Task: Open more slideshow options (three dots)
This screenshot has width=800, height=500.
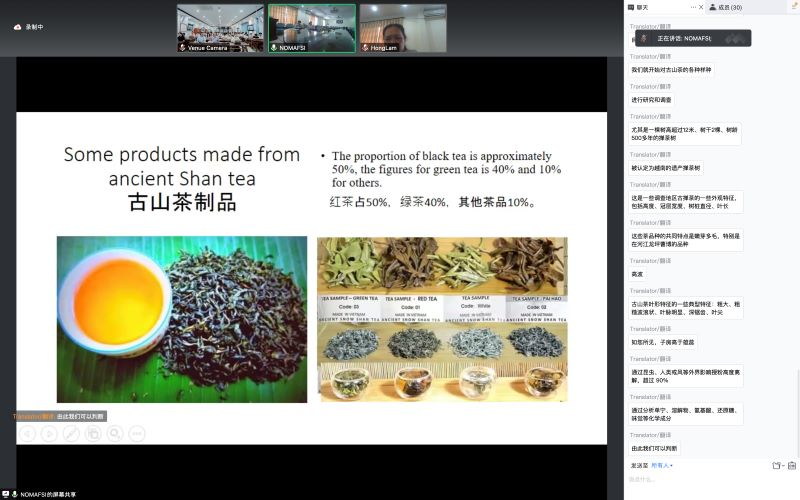Action: click(x=137, y=433)
